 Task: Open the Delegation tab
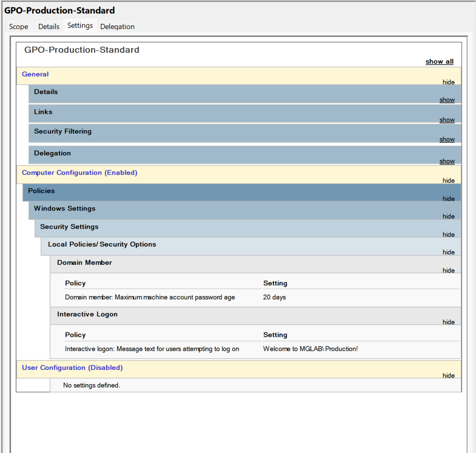pyautogui.click(x=117, y=26)
